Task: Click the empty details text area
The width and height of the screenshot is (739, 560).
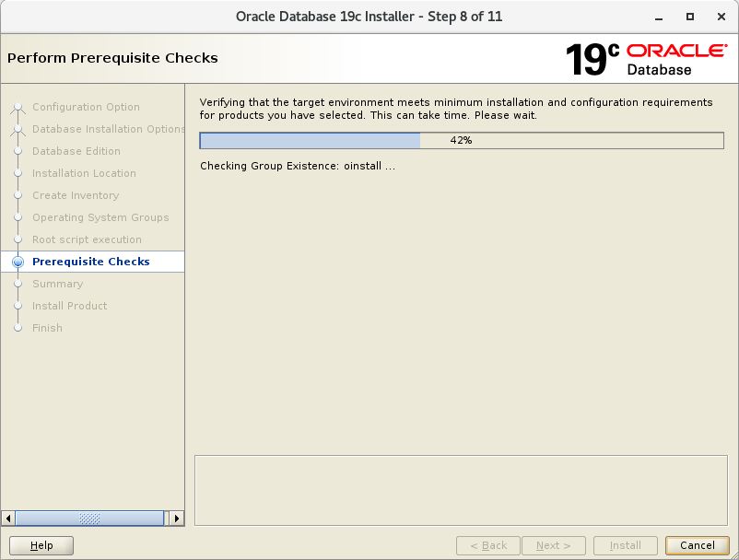Action: click(461, 490)
